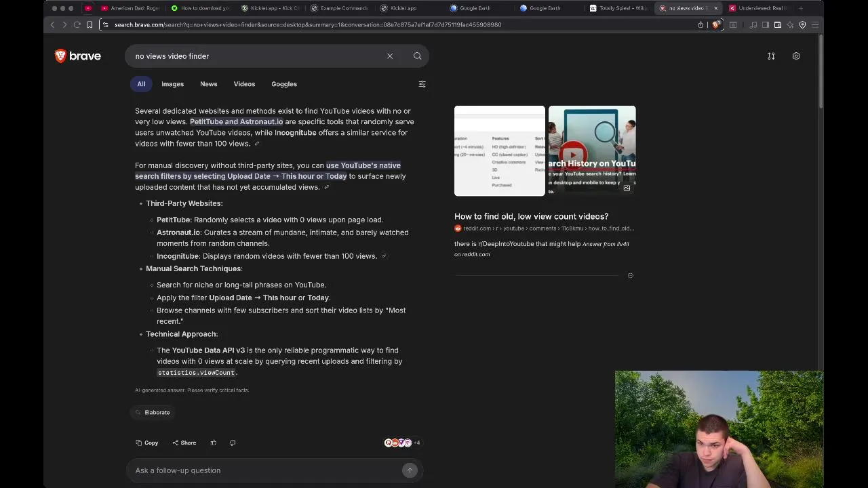
Task: Switch to the 'American Dad: Roger' browser tab
Action: pos(130,8)
